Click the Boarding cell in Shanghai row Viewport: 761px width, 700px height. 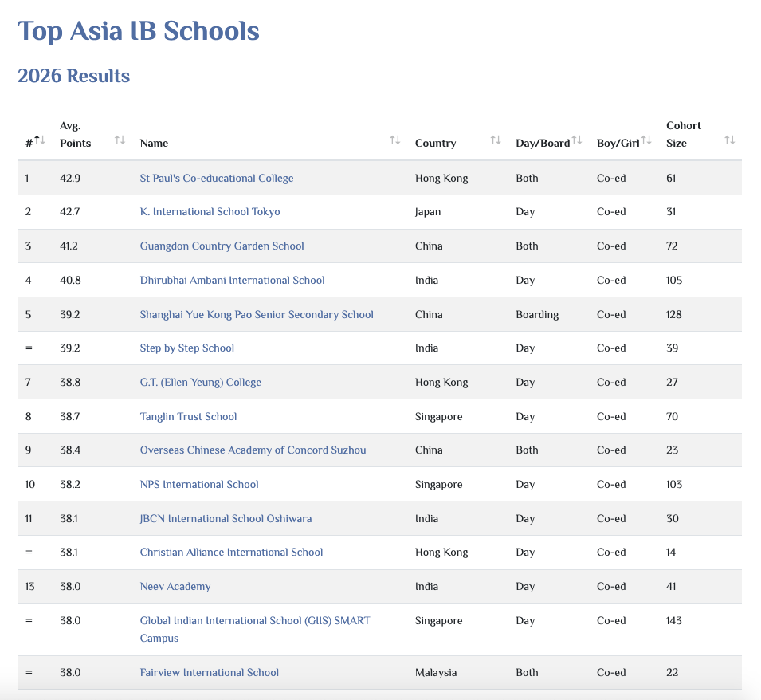point(537,315)
